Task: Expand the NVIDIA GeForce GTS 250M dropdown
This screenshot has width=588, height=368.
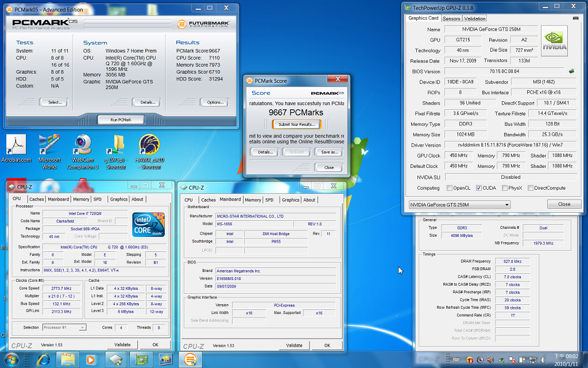Action: tap(459, 205)
